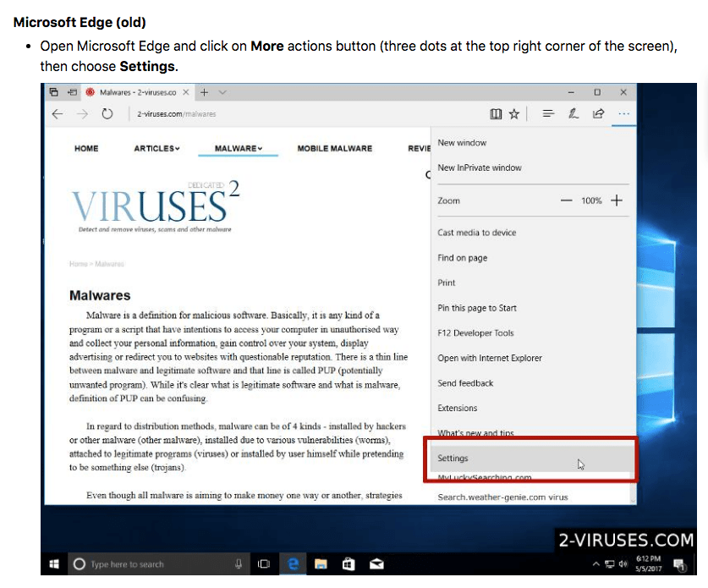This screenshot has height=588, width=708.
Task: Expand the ARTICLES navigation dropdown
Action: pyautogui.click(x=156, y=149)
